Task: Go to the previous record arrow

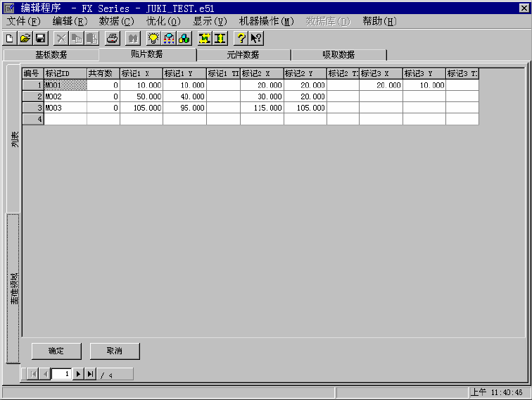Action: tap(45, 374)
